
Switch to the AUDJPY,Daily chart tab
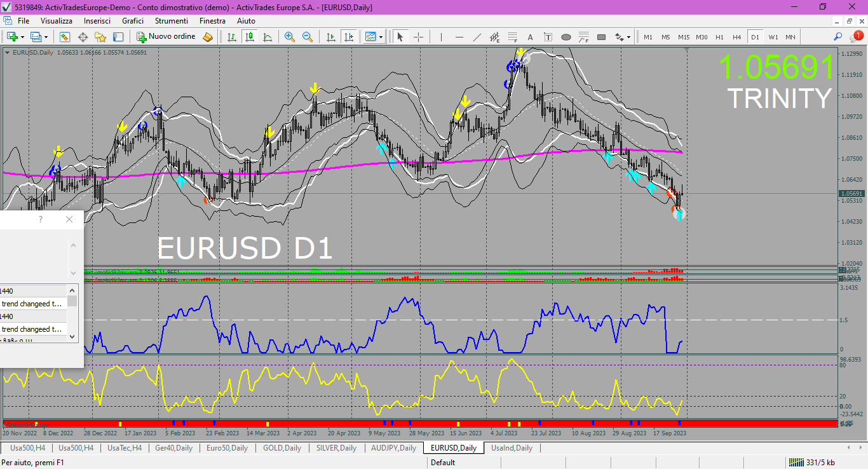click(x=393, y=448)
